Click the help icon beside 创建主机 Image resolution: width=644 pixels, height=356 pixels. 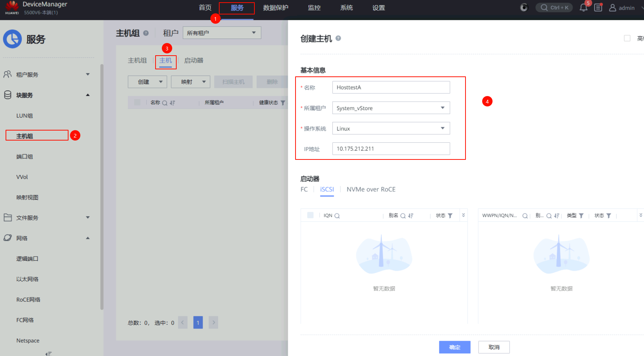(338, 38)
